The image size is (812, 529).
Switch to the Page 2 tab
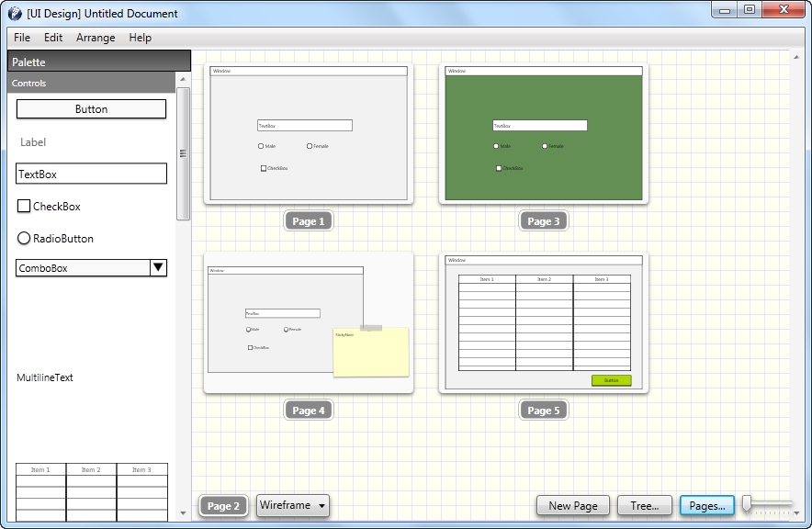click(x=222, y=506)
